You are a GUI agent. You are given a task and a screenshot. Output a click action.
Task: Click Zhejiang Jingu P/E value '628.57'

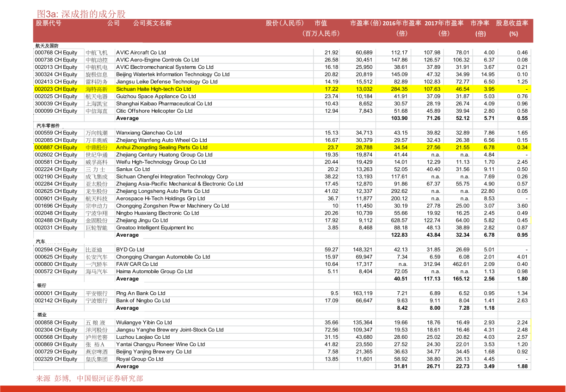click(x=399, y=220)
